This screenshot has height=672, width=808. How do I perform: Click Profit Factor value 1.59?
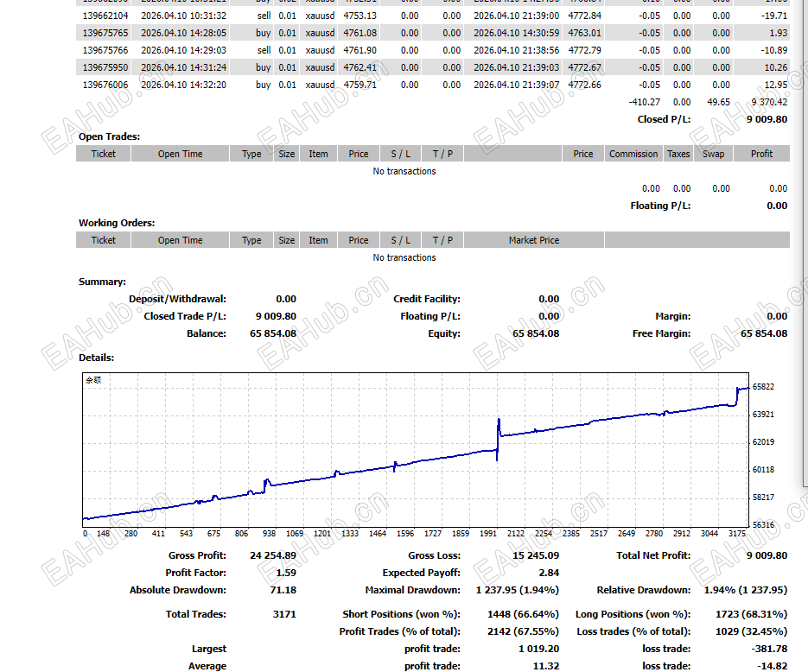pos(286,573)
